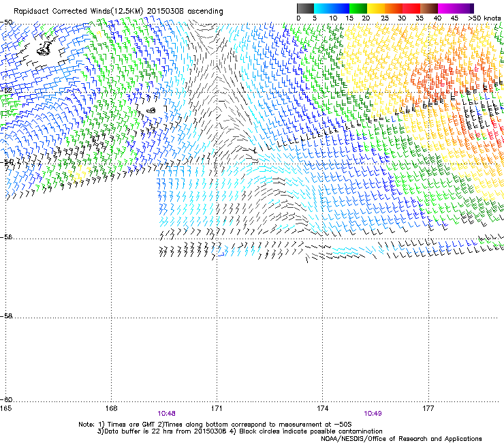504x443 pixels.
Task: Click the 'Data buffer is 22 hrs' note
Action: 162,431
